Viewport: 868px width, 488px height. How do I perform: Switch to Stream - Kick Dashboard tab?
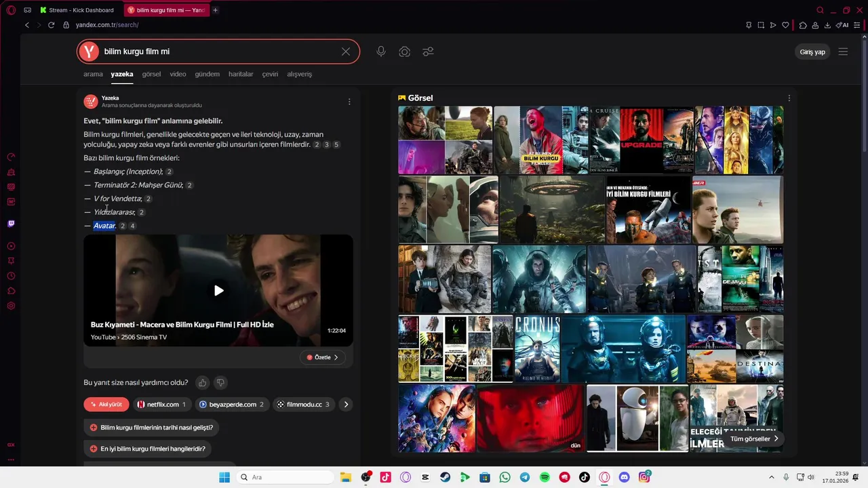(77, 10)
